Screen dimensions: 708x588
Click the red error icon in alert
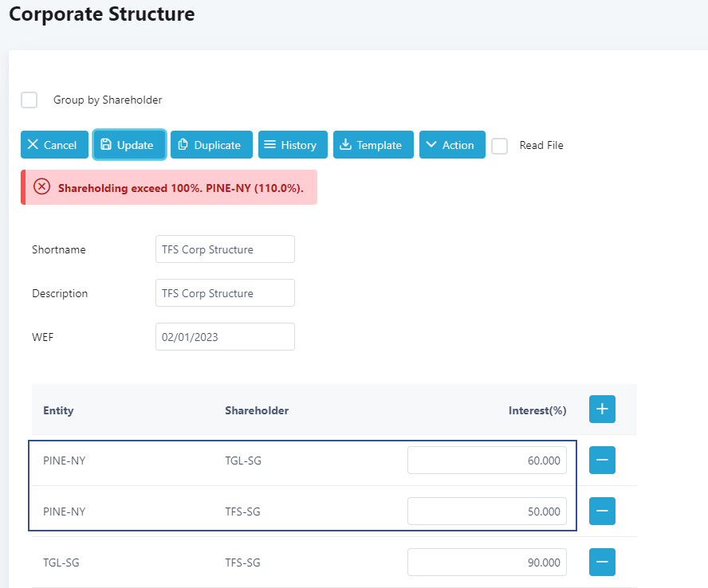coord(41,187)
